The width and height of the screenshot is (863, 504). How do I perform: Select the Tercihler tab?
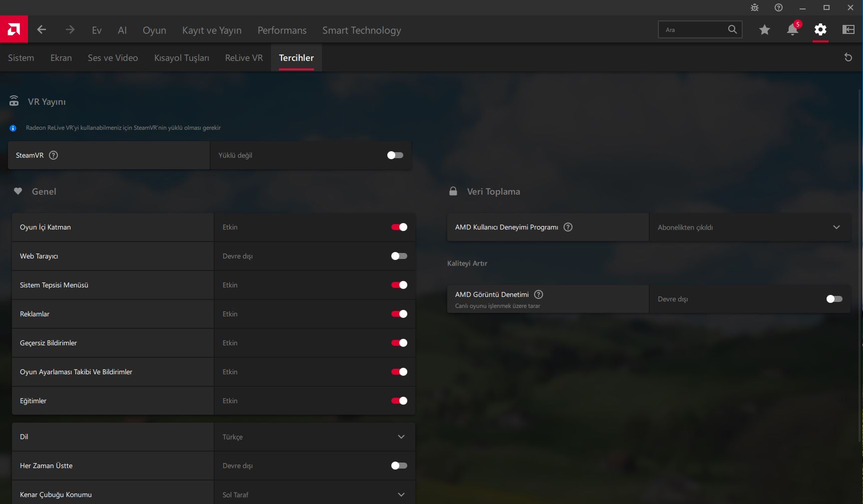click(296, 57)
